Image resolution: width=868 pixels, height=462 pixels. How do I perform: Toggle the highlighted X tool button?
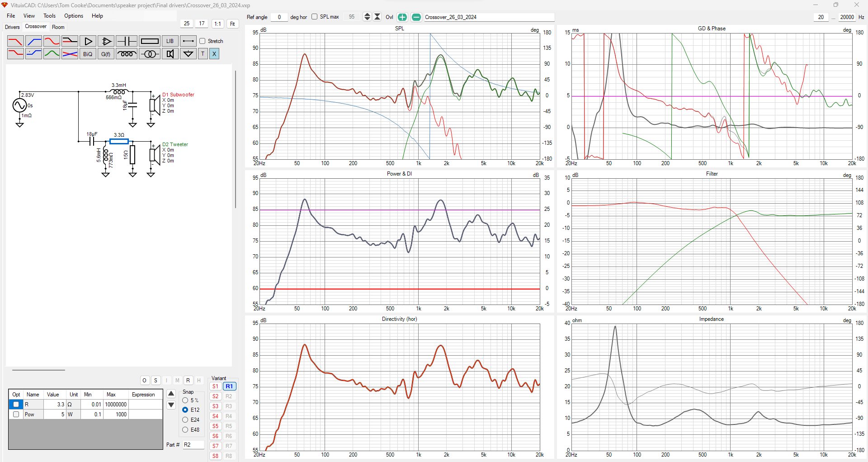214,54
